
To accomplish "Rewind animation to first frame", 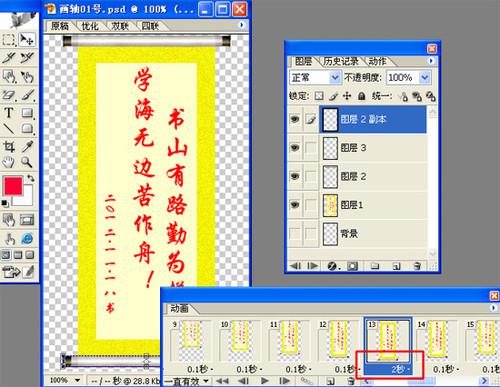I will tap(222, 381).
